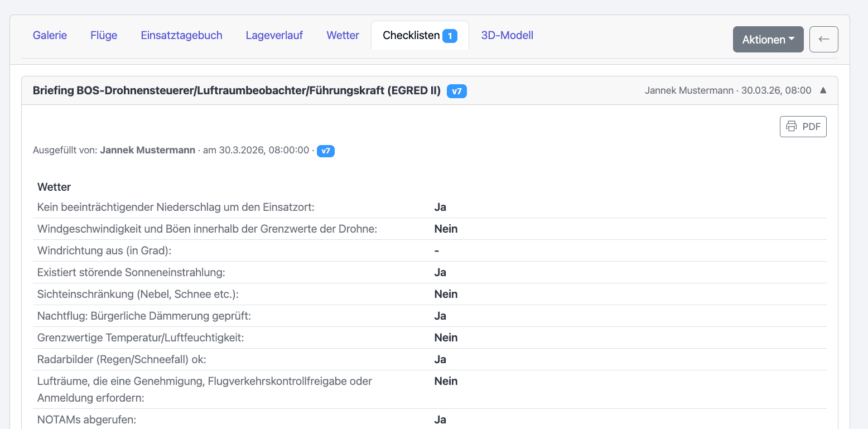Viewport: 868px width, 429px height.
Task: Click the Briefing BOS-Drohnensteuerer checklist title
Action: point(237,90)
